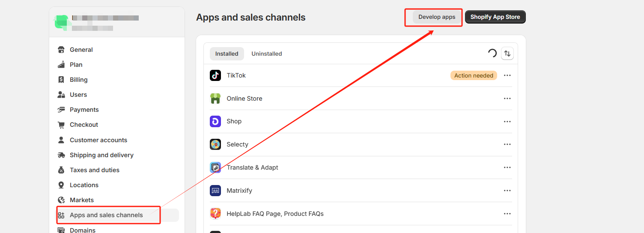Viewport: 644px width, 233px height.
Task: Open the Payments settings page
Action: (x=84, y=110)
